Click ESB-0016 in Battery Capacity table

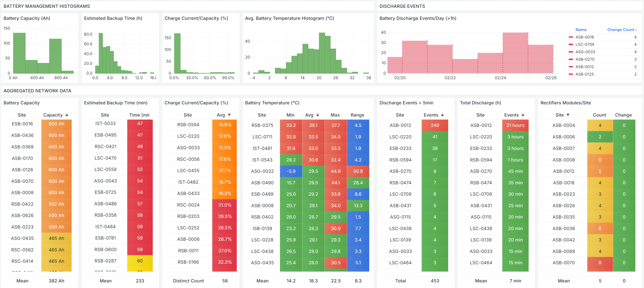click(22, 124)
